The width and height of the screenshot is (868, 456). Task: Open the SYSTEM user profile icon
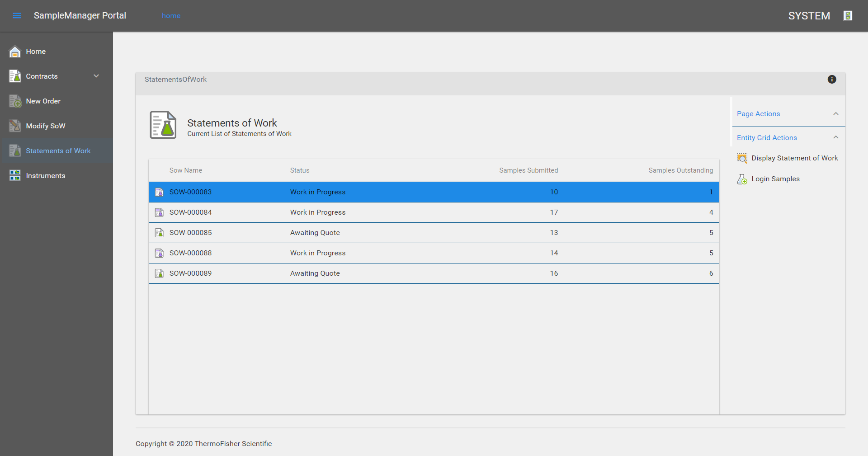848,16
